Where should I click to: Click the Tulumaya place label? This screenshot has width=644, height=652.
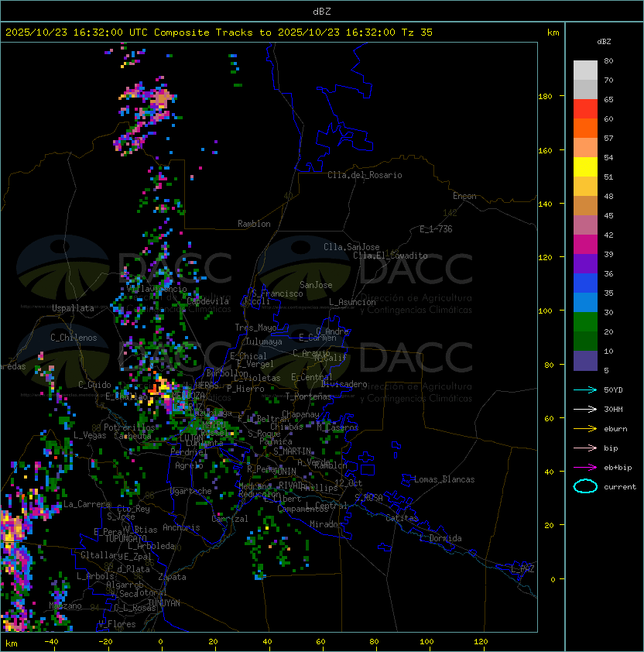coord(264,341)
